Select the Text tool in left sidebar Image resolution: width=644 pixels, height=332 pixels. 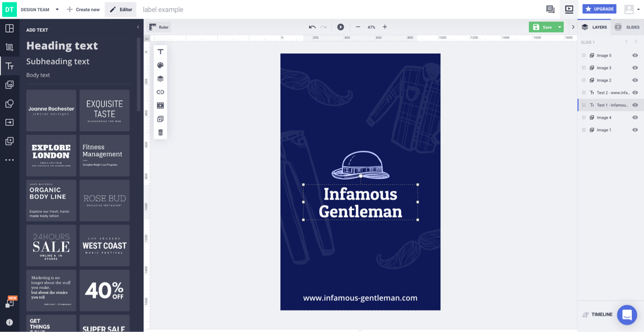point(9,66)
